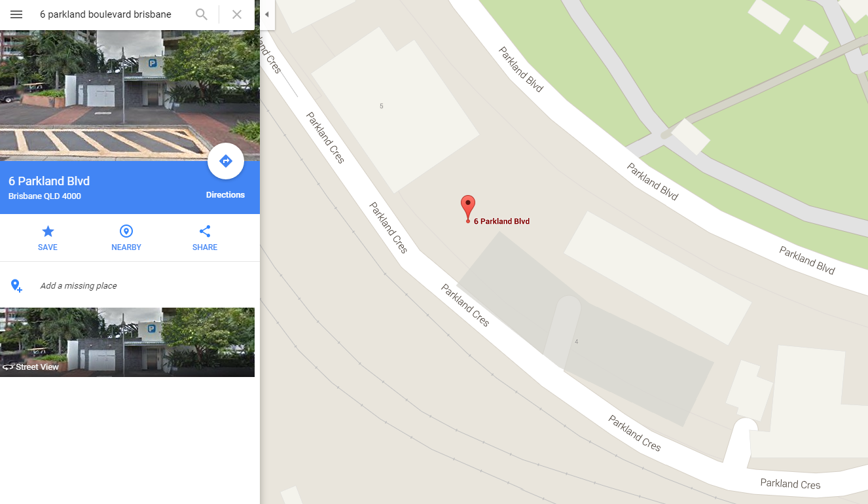The image size is (868, 504).
Task: Focus the search box with address text
Action: [105, 14]
